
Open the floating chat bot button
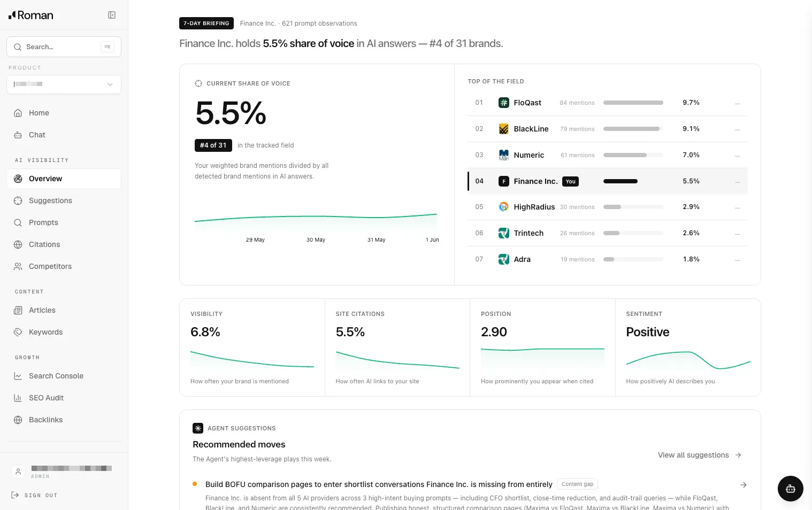pos(790,489)
